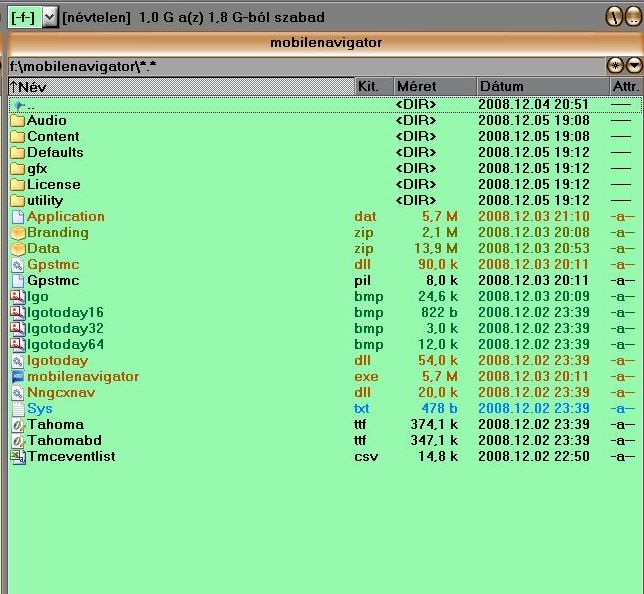
Task: Sort by the Dátum column header
Action: click(x=543, y=87)
